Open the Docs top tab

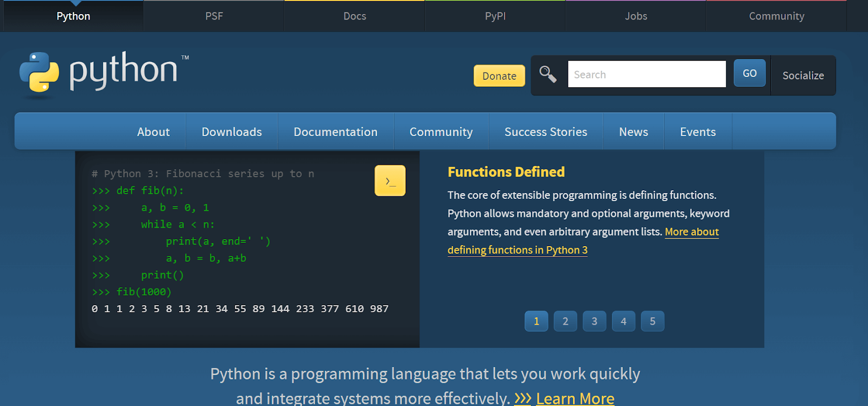pos(355,16)
